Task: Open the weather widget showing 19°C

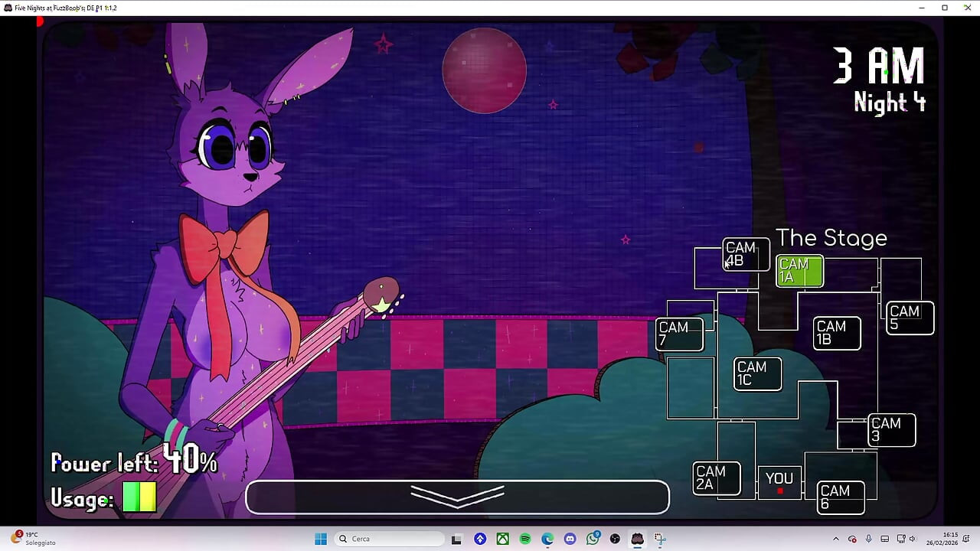Action: [34, 539]
